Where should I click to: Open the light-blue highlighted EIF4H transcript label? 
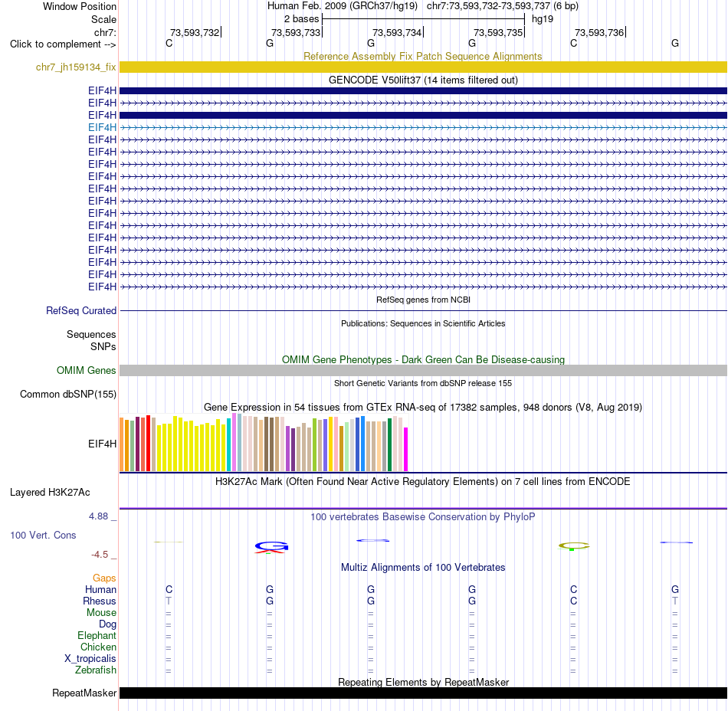(102, 127)
